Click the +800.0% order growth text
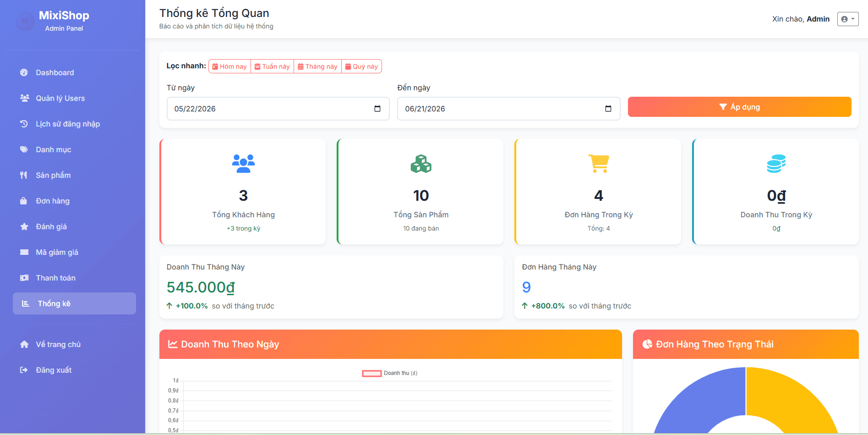The image size is (868, 435). (x=548, y=306)
